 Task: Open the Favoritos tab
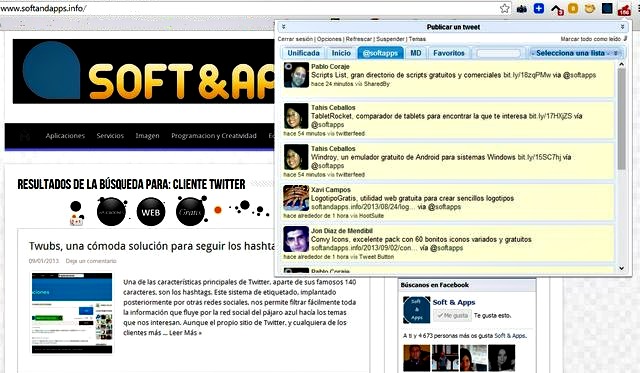449,53
